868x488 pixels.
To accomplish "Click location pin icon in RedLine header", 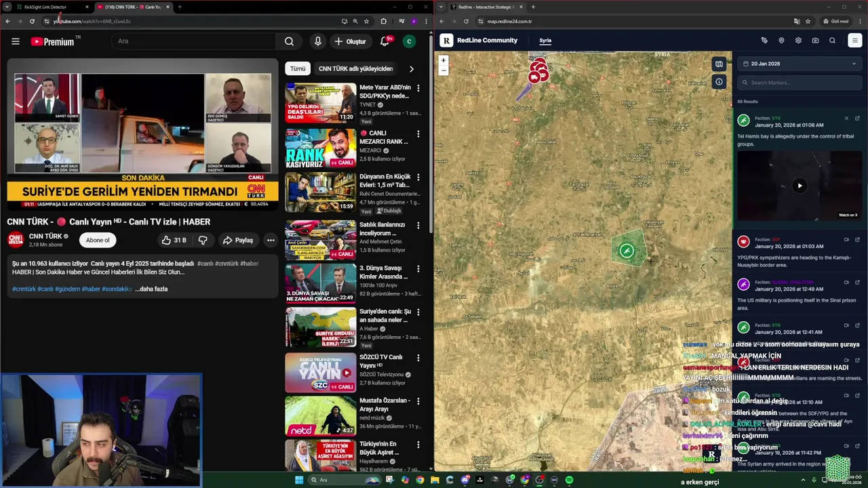I will (781, 41).
